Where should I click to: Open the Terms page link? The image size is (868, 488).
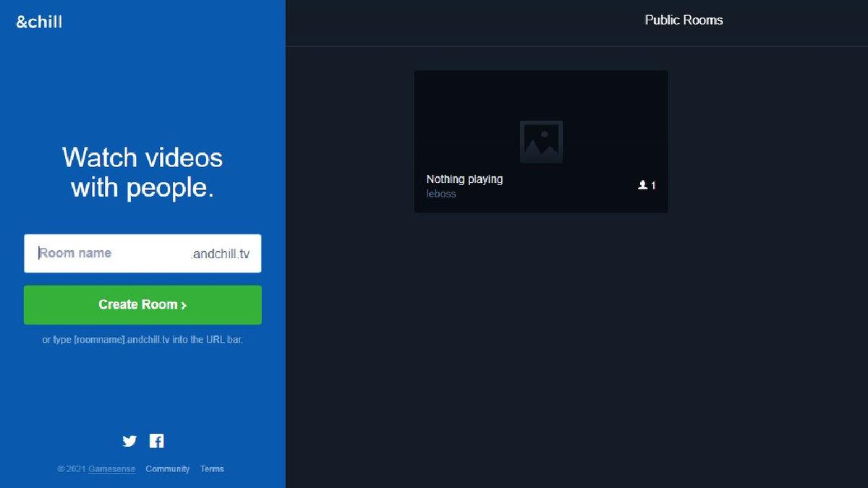click(x=212, y=469)
